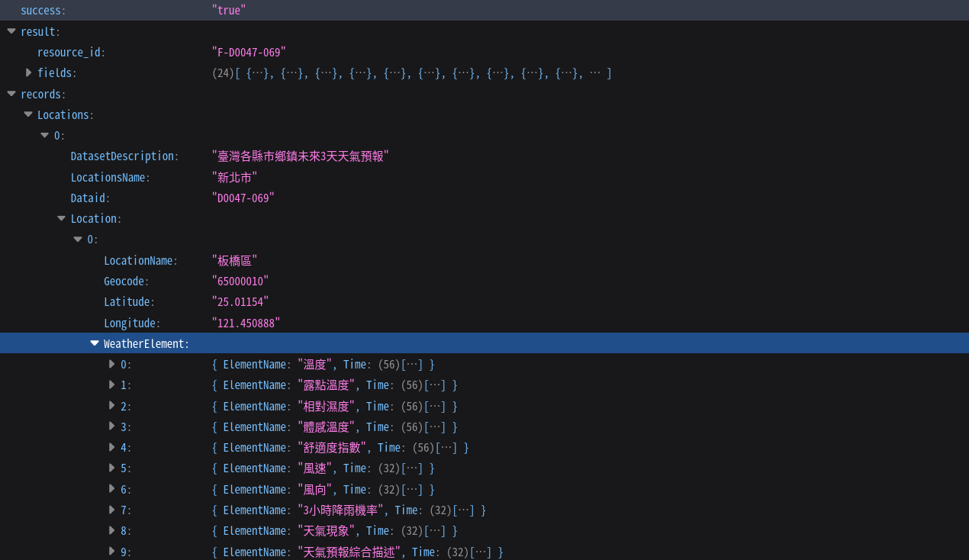Select the resource_id value F-D0047-069
This screenshot has height=560, width=969.
pos(249,52)
